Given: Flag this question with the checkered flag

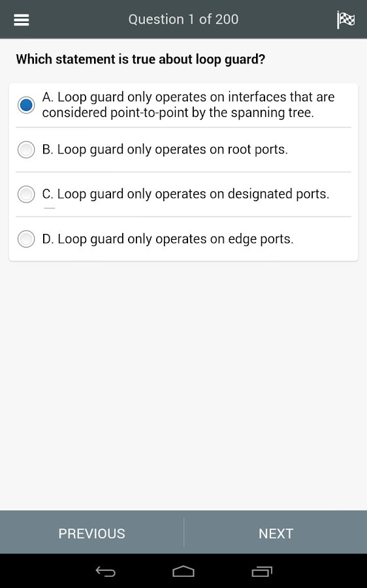Looking at the screenshot, I should pyautogui.click(x=345, y=20).
